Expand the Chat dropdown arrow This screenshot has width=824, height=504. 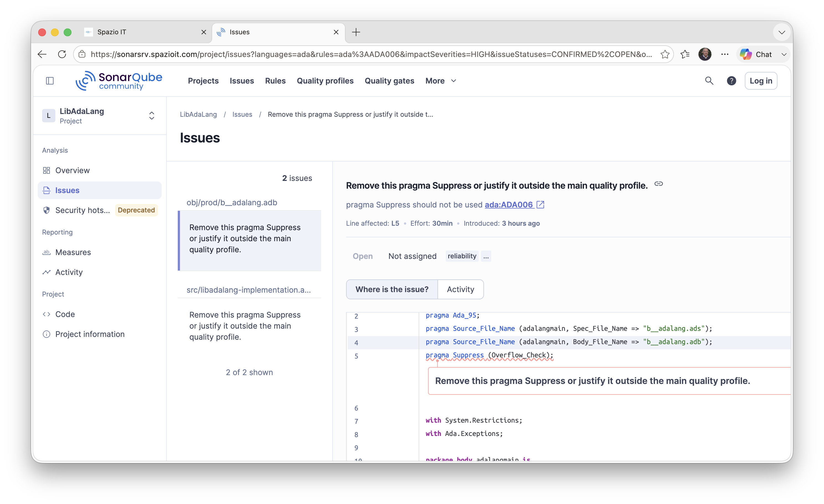[x=784, y=54]
